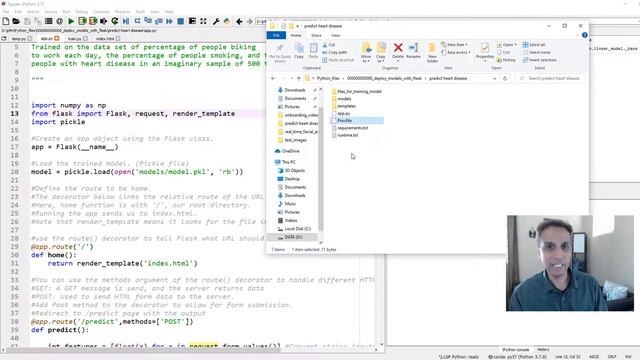Click the @ symbol icon in Spyder toolbar
The width and height of the screenshot is (640, 360).
(60, 21)
